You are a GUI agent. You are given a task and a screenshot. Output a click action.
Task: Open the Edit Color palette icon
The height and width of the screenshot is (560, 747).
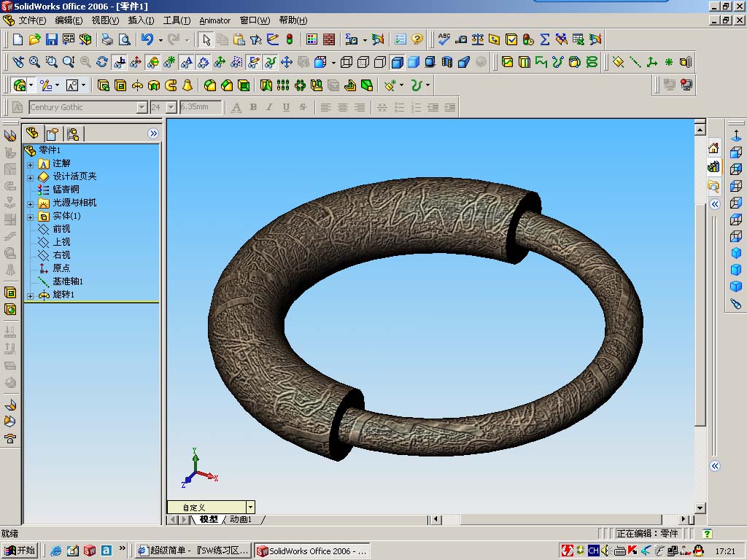click(x=312, y=39)
